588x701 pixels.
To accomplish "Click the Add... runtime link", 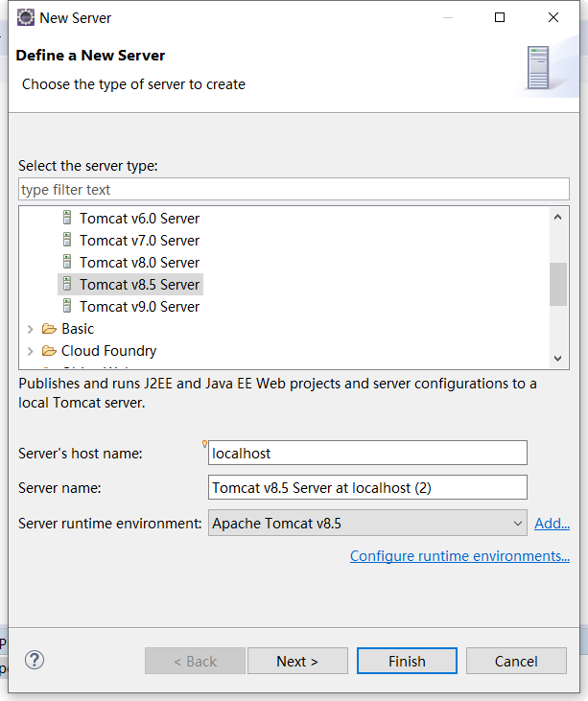I will point(552,523).
